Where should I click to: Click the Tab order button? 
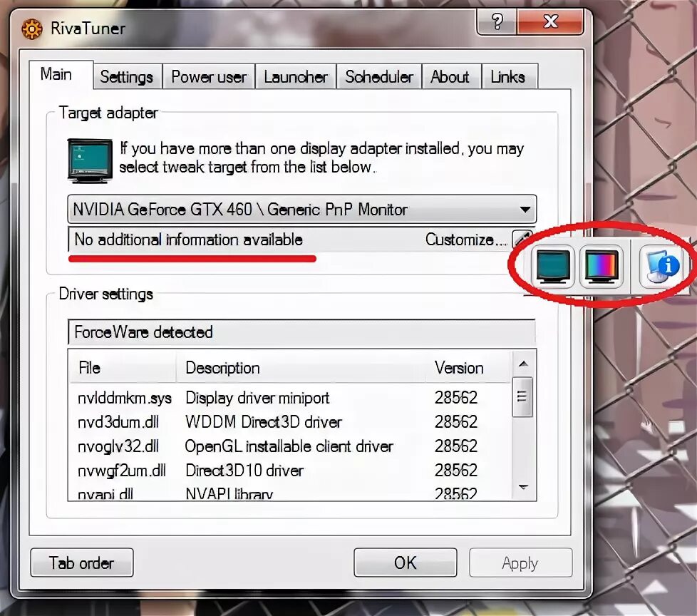coord(82,563)
